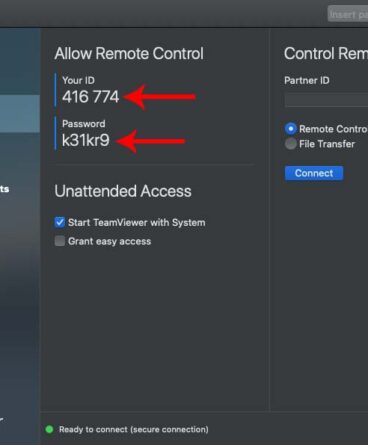Select the Remote Control radio option

pyautogui.click(x=291, y=129)
